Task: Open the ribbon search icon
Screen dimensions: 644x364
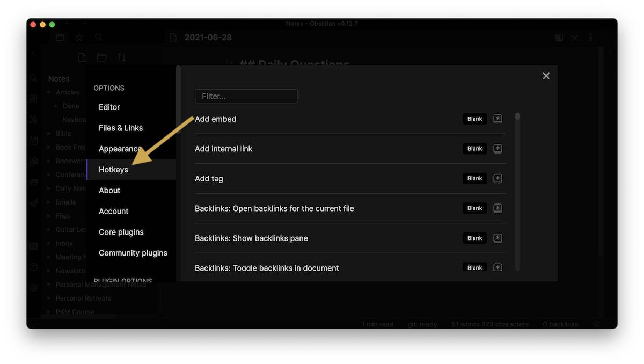Action: (x=34, y=78)
